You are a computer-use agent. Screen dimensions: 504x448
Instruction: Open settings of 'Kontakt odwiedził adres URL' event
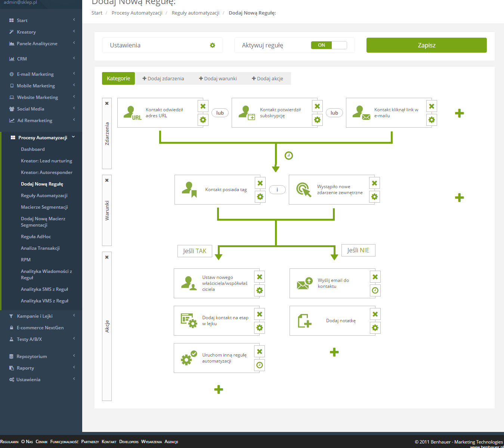203,120
